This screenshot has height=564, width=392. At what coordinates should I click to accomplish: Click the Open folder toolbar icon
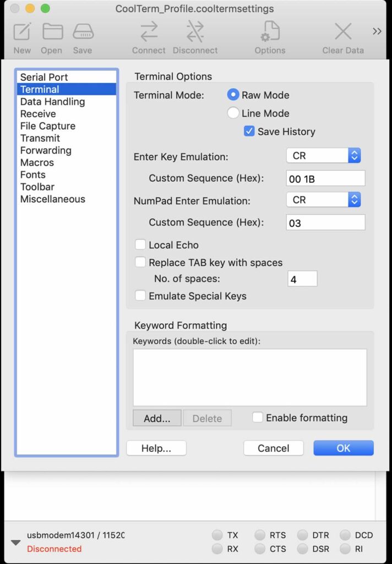coord(52,32)
